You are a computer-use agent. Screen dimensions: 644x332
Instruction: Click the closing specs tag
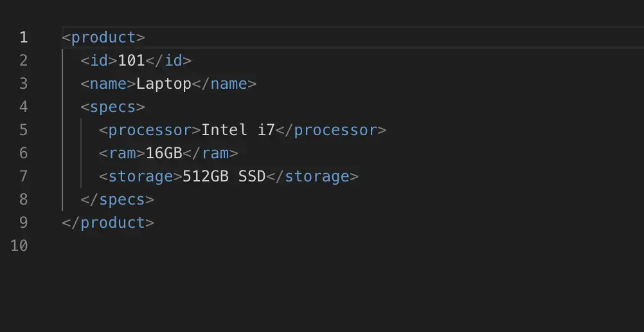pos(118,199)
